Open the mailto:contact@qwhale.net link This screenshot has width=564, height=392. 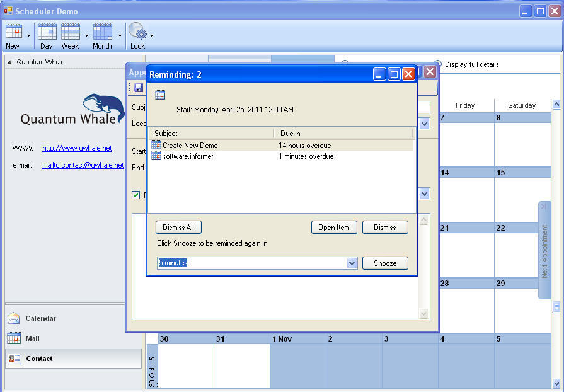pos(83,165)
